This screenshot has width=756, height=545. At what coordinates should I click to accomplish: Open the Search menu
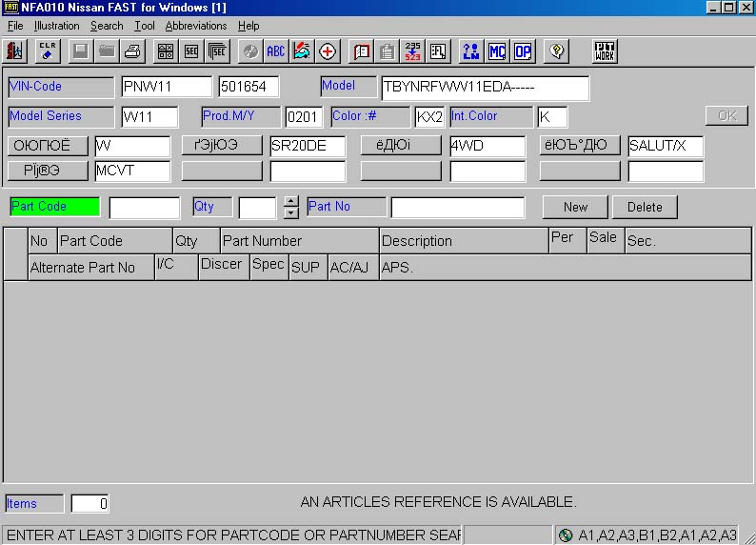tap(107, 26)
